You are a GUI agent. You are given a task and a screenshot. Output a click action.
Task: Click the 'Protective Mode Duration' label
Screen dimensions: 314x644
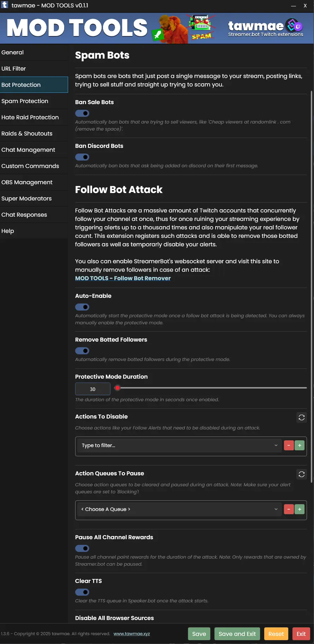pyautogui.click(x=111, y=377)
